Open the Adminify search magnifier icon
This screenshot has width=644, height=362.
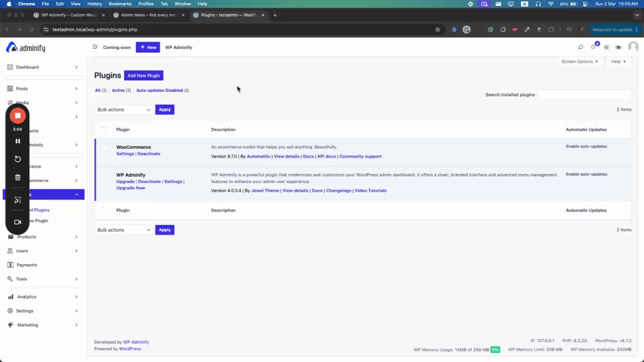pos(581,47)
